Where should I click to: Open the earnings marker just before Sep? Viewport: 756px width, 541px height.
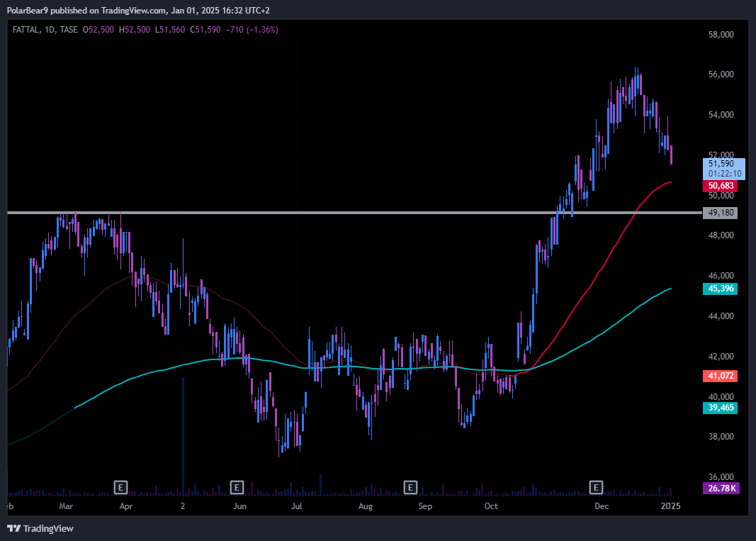click(x=410, y=487)
